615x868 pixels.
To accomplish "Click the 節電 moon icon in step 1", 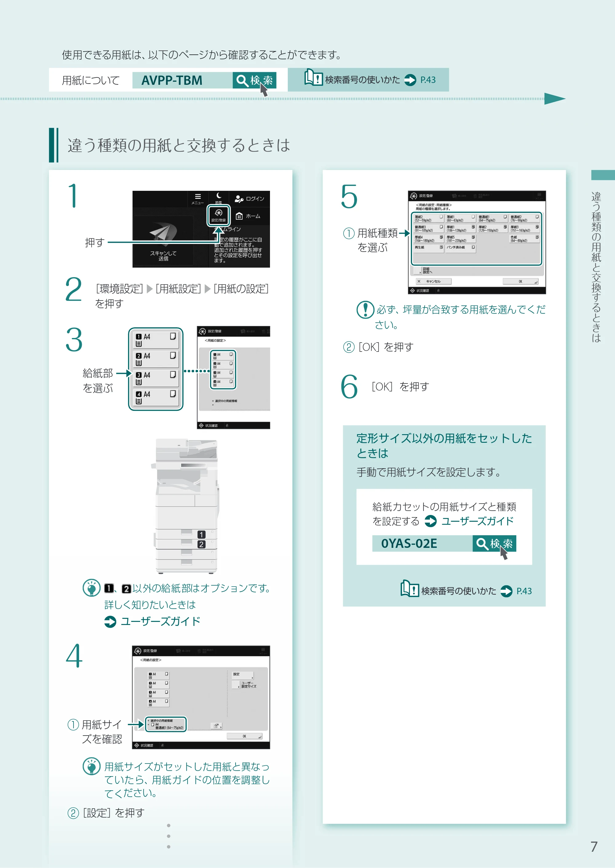I will [219, 198].
